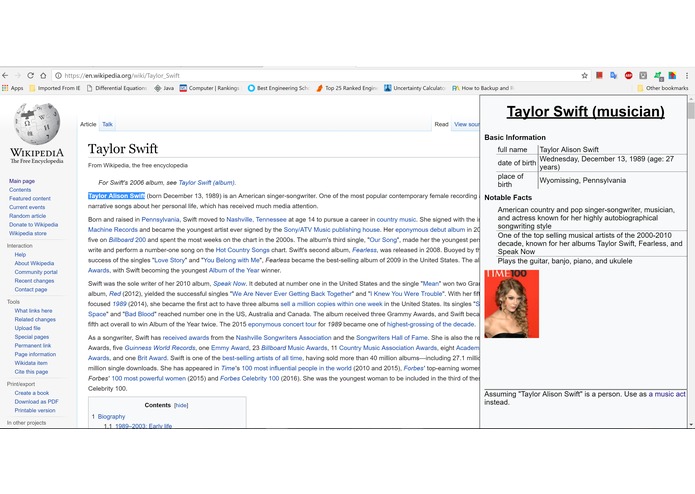The width and height of the screenshot is (695, 494).
Task: Open Recent changes link
Action: coord(34,281)
